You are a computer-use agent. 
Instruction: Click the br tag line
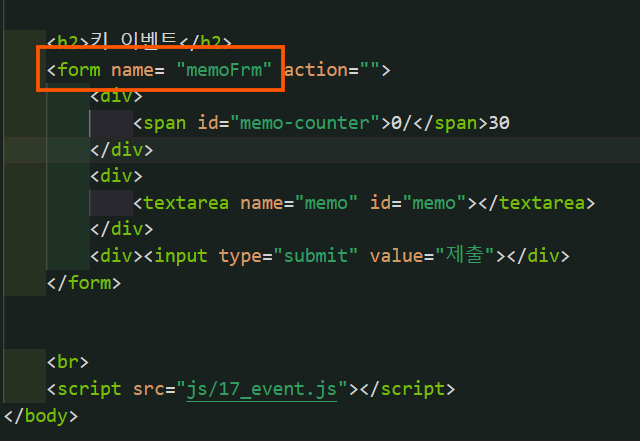pyautogui.click(x=68, y=362)
